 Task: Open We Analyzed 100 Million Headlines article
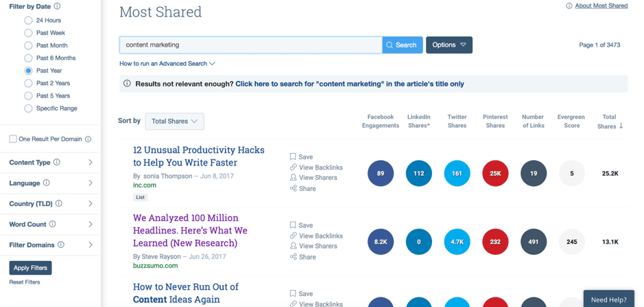coord(190,231)
